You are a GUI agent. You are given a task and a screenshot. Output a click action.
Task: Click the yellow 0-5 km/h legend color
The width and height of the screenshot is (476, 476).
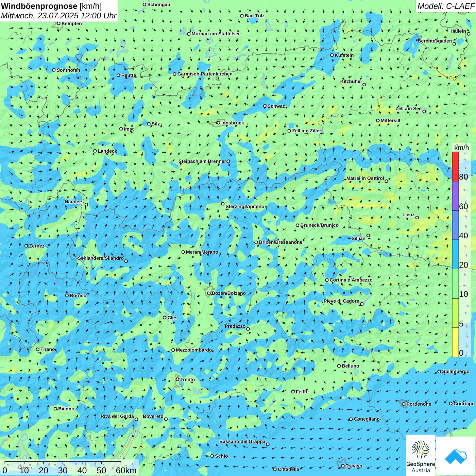(x=455, y=342)
